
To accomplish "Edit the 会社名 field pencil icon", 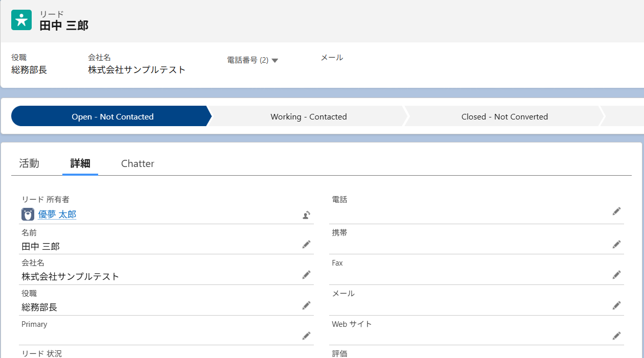I will 306,275.
